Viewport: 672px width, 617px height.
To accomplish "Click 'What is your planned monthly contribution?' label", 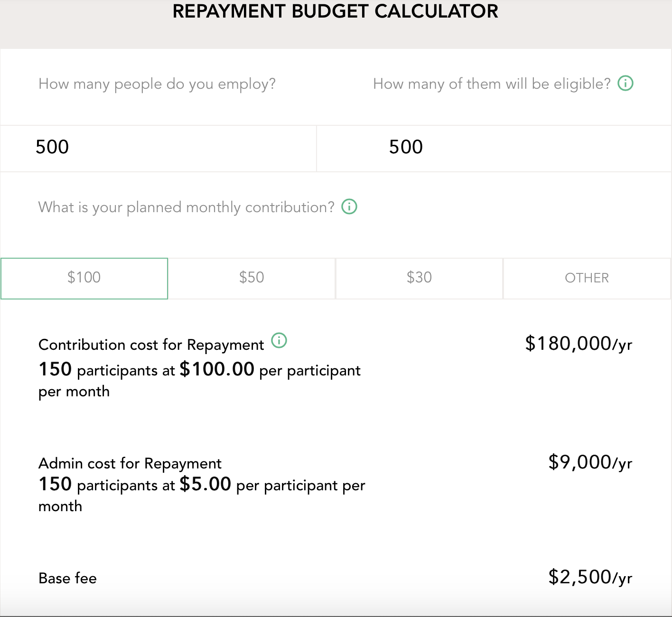I will (187, 207).
